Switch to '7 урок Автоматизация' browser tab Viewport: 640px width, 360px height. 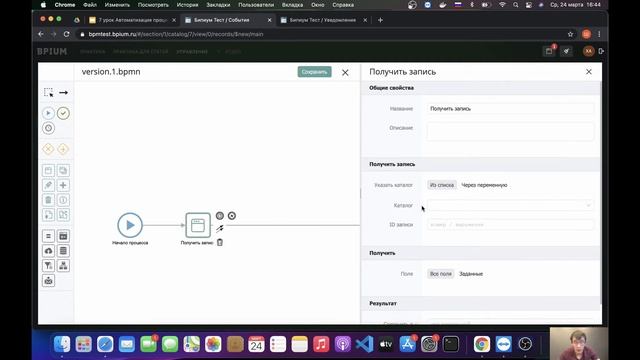132,20
